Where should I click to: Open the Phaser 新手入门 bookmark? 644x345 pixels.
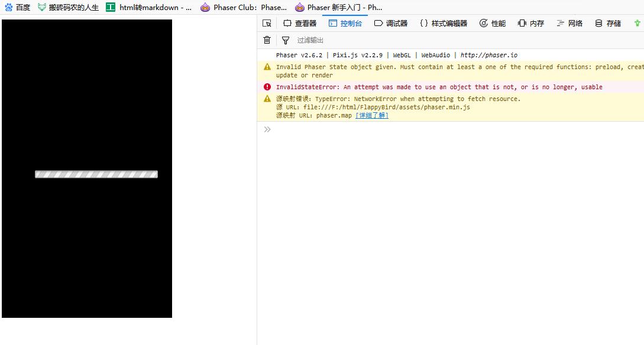(x=338, y=7)
